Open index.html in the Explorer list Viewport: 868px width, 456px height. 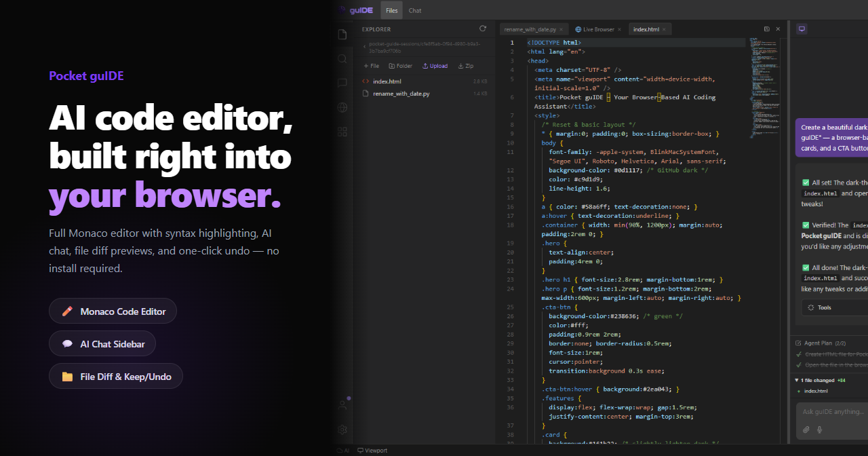pos(425,81)
